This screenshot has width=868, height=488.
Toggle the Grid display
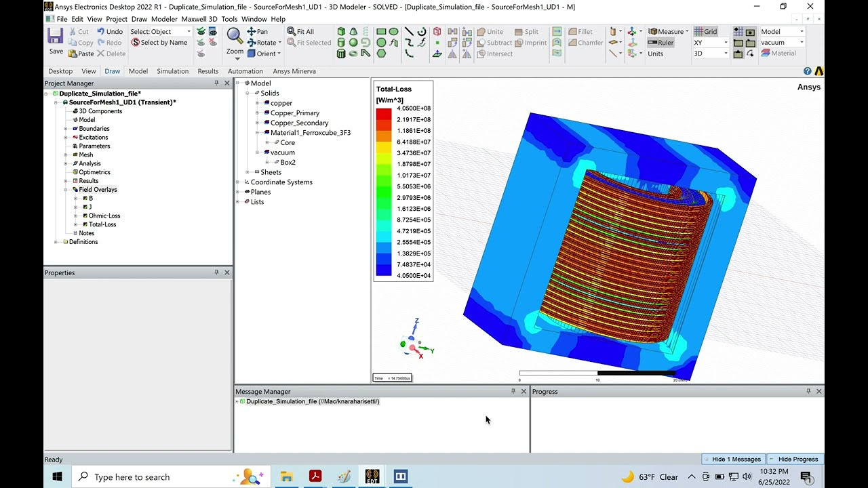coord(709,31)
